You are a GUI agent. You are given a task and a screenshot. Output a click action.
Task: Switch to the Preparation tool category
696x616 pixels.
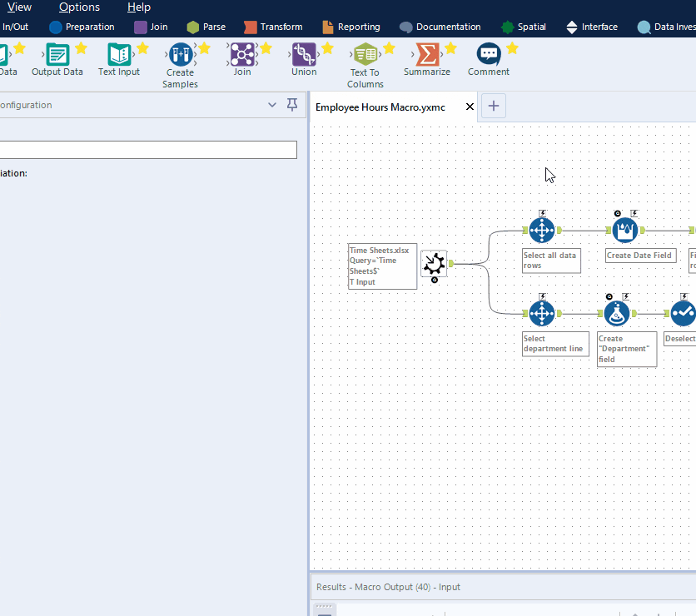(x=82, y=27)
